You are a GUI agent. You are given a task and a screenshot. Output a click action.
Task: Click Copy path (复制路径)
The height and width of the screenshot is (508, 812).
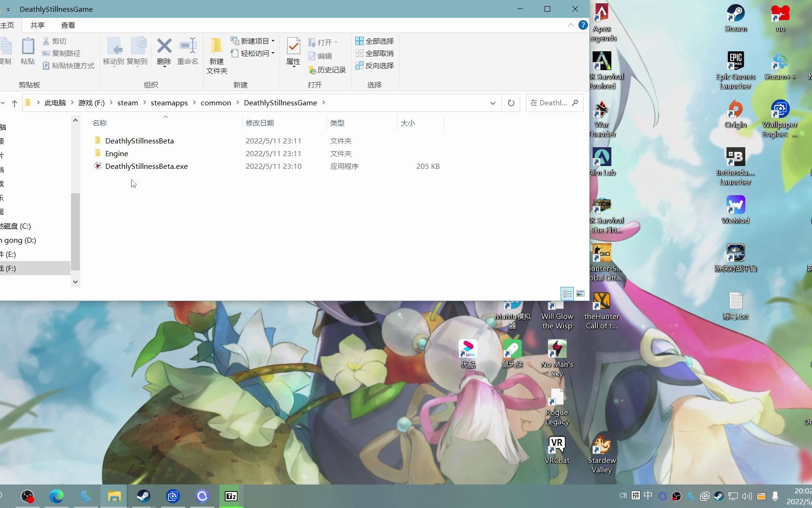click(61, 53)
